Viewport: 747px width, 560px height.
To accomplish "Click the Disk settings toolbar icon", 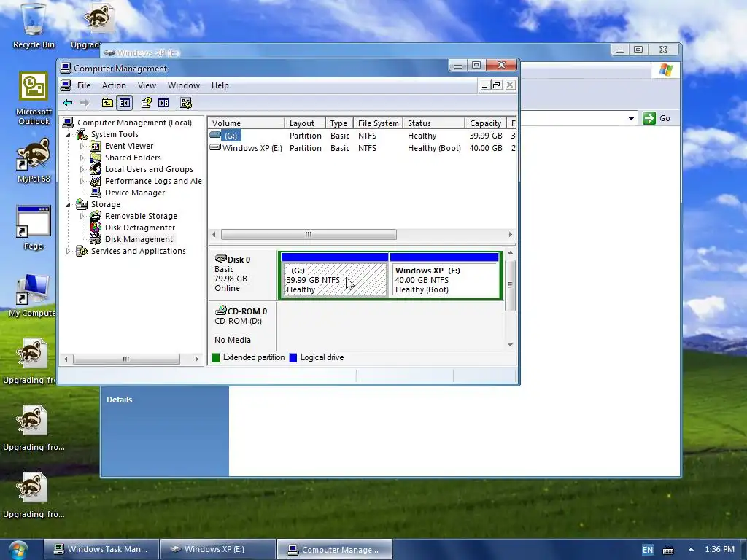I will coord(186,103).
